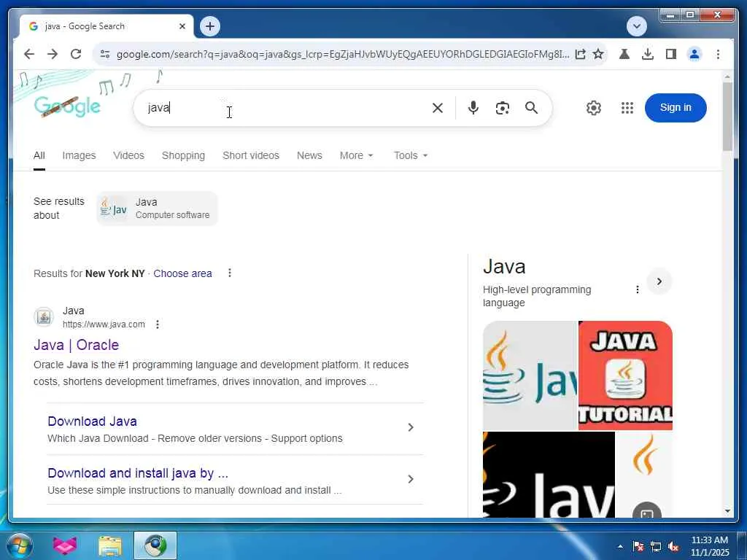Open site information icon in address bar
Image resolution: width=747 pixels, height=560 pixels.
pos(105,54)
